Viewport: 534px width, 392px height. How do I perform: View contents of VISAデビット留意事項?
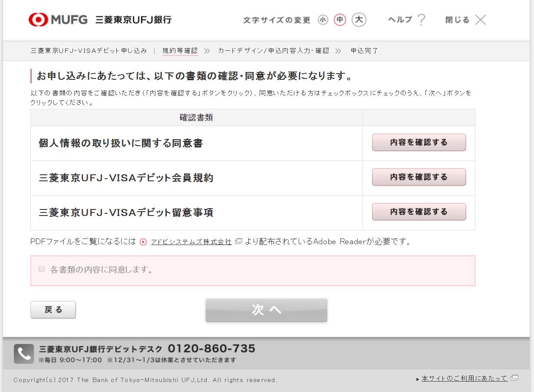(x=419, y=212)
